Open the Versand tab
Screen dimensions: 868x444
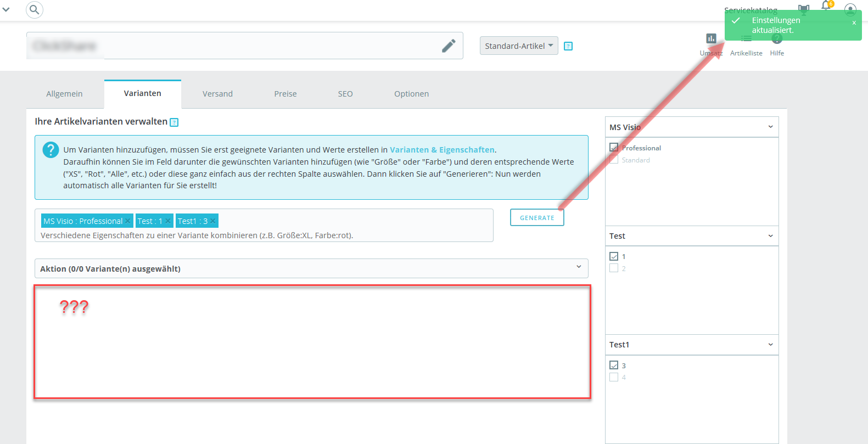click(217, 94)
